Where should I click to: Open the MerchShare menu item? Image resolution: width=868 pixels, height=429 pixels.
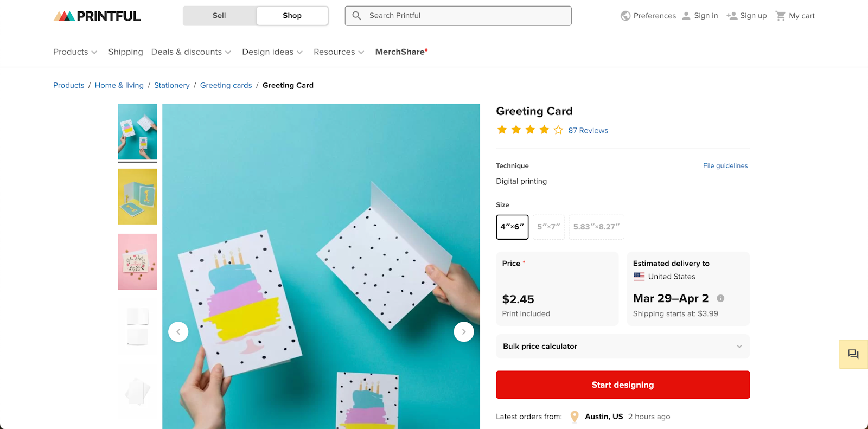coord(400,52)
